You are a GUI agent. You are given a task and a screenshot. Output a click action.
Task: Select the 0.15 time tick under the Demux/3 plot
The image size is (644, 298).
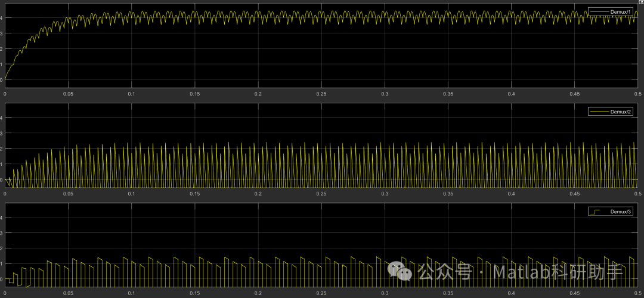194,293
